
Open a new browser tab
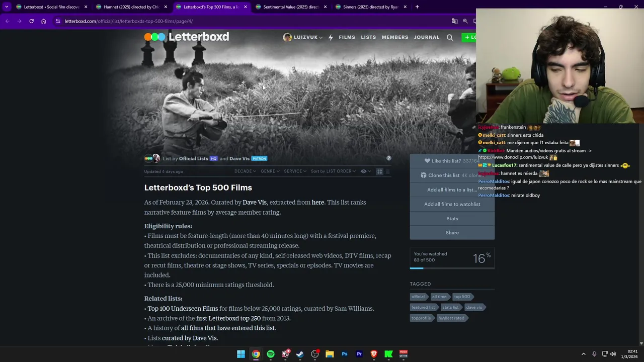[x=418, y=7]
